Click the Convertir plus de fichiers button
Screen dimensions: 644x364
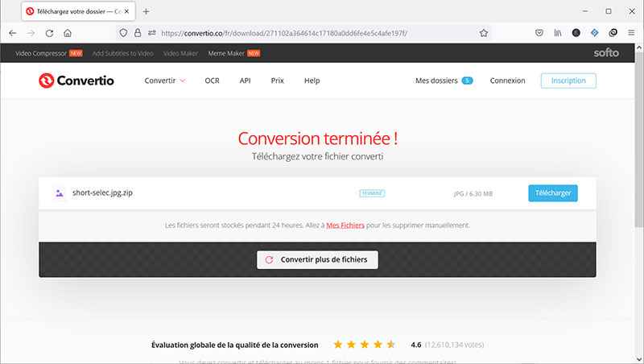[x=317, y=259]
